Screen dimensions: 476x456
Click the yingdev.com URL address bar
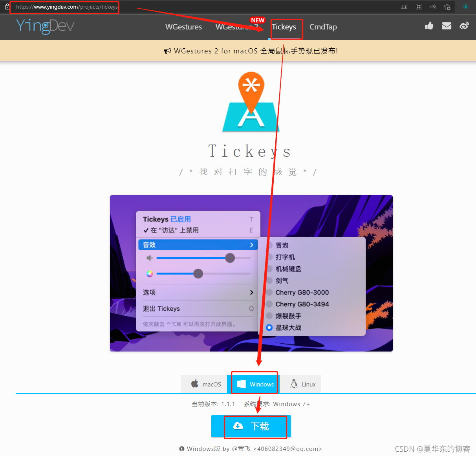point(67,7)
